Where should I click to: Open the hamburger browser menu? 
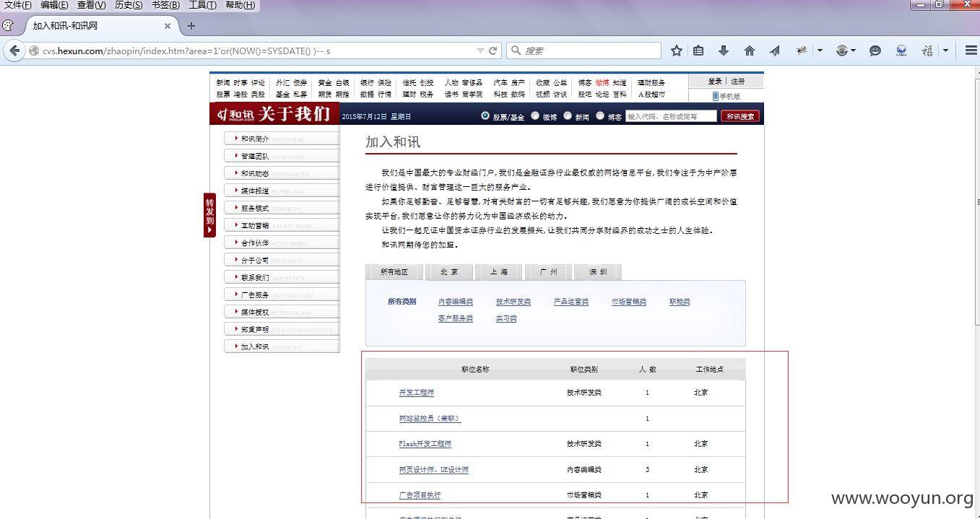pos(971,51)
